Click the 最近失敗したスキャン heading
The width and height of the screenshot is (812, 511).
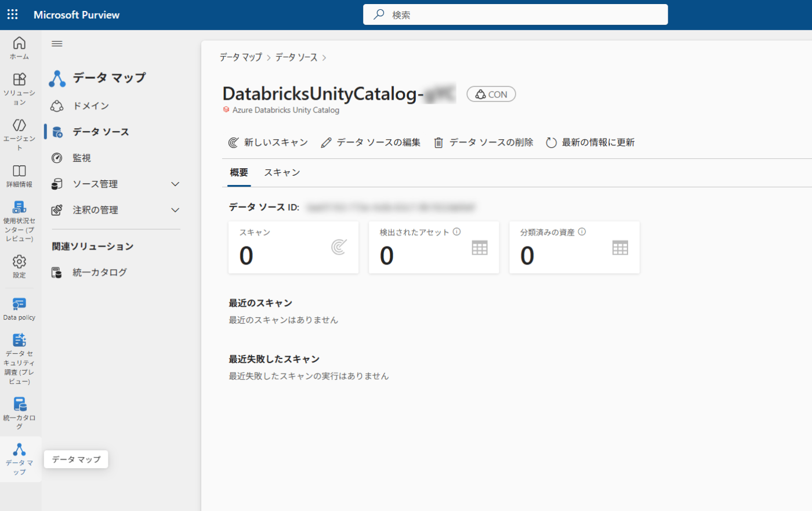click(274, 359)
